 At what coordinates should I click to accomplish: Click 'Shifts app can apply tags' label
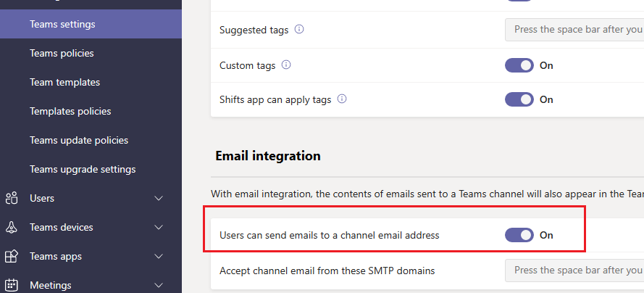(x=275, y=100)
